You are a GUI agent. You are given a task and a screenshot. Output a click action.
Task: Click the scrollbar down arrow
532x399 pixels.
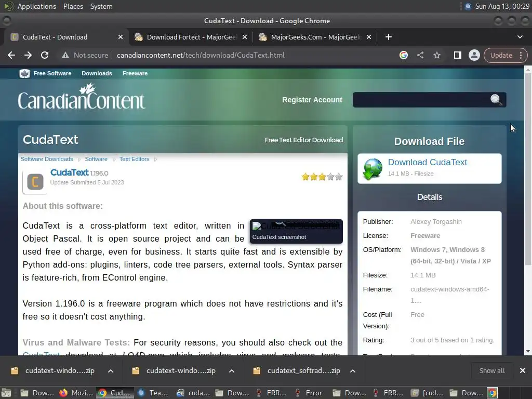(x=528, y=351)
